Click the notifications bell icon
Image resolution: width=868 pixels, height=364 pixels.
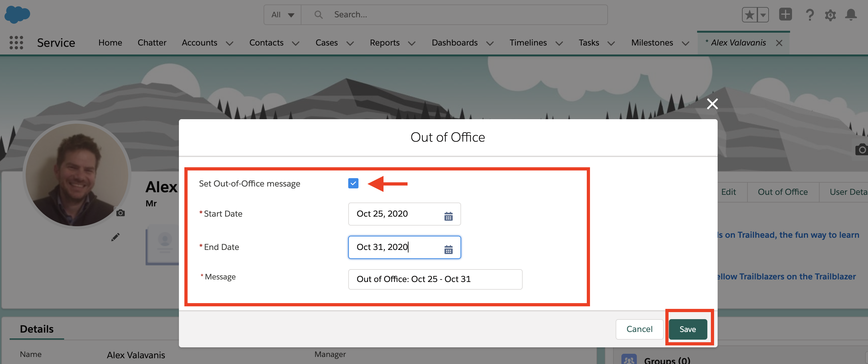pyautogui.click(x=851, y=15)
